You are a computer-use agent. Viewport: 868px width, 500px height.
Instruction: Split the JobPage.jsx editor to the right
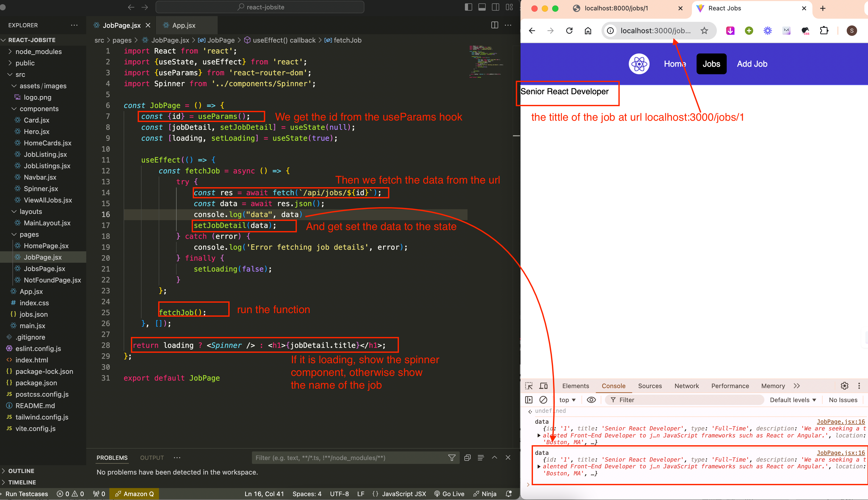click(x=495, y=25)
